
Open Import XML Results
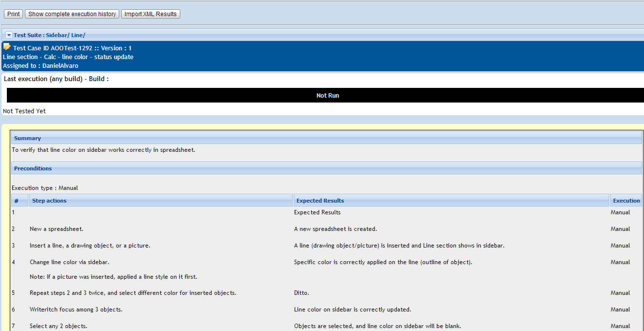pos(150,14)
